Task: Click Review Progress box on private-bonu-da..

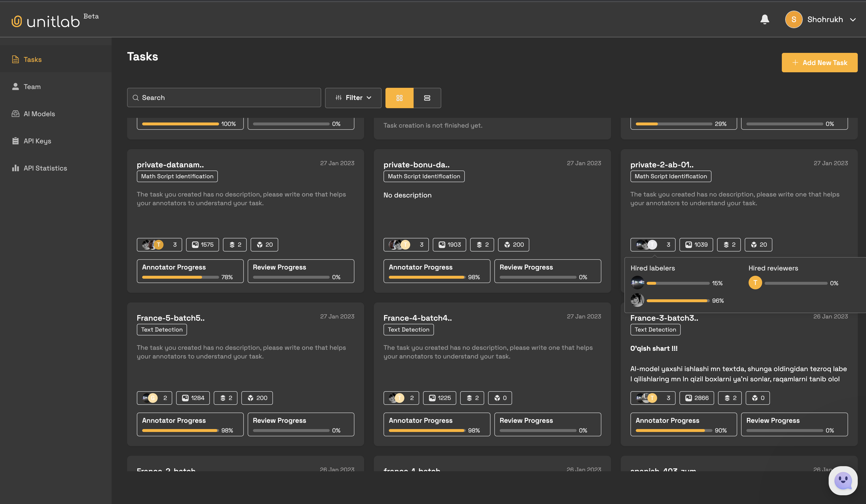Action: pos(548,271)
